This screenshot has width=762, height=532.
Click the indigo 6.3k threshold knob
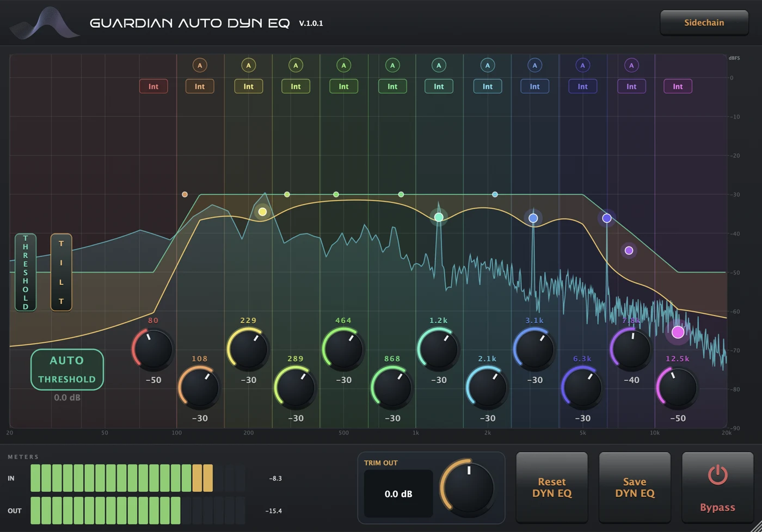point(582,387)
